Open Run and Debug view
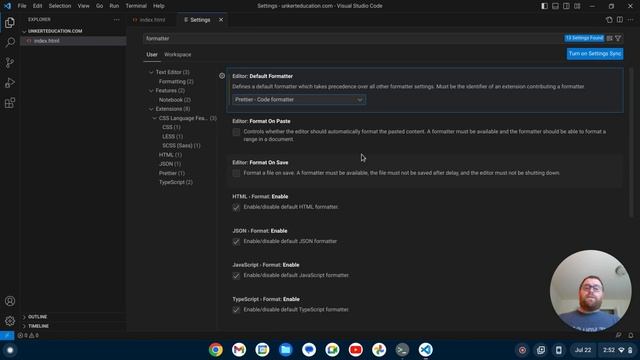This screenshot has width=640, height=360. (10, 82)
